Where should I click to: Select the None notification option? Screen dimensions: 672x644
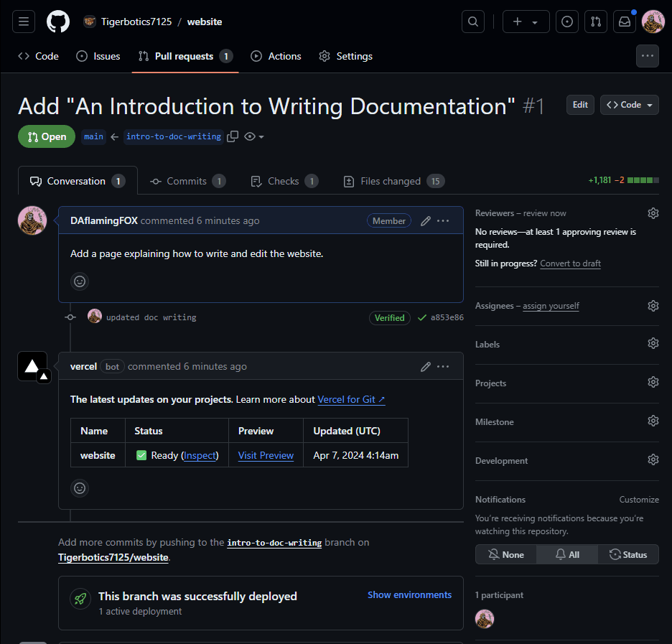505,554
